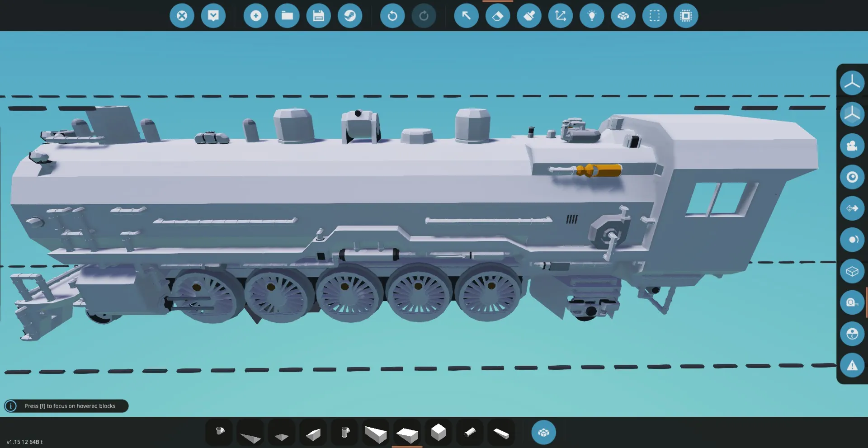Choose the paint brush tool
The height and width of the screenshot is (448, 868).
point(529,16)
